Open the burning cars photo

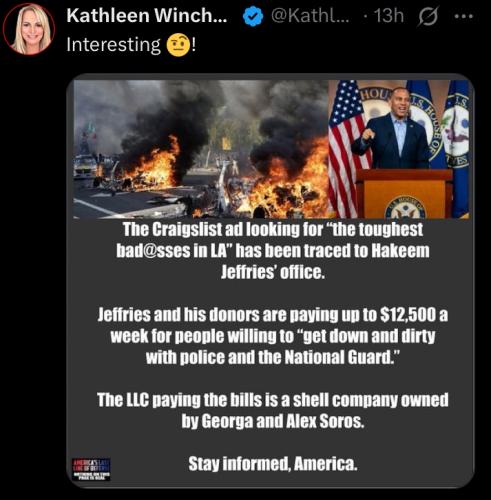201,149
